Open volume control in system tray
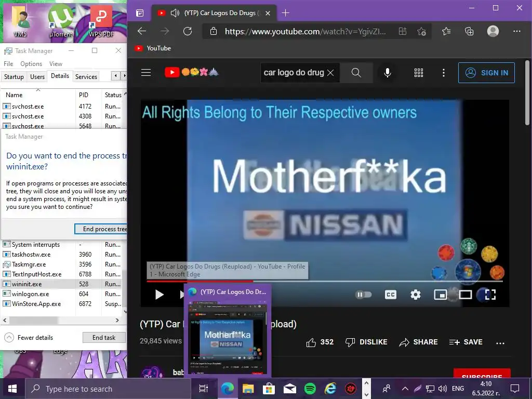The image size is (532, 399). (442, 389)
